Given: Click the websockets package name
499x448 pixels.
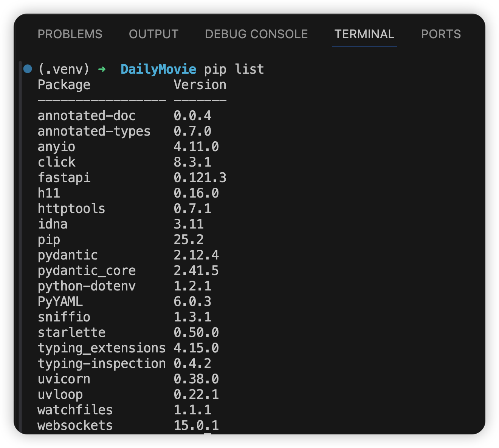Looking at the screenshot, I should (75, 425).
